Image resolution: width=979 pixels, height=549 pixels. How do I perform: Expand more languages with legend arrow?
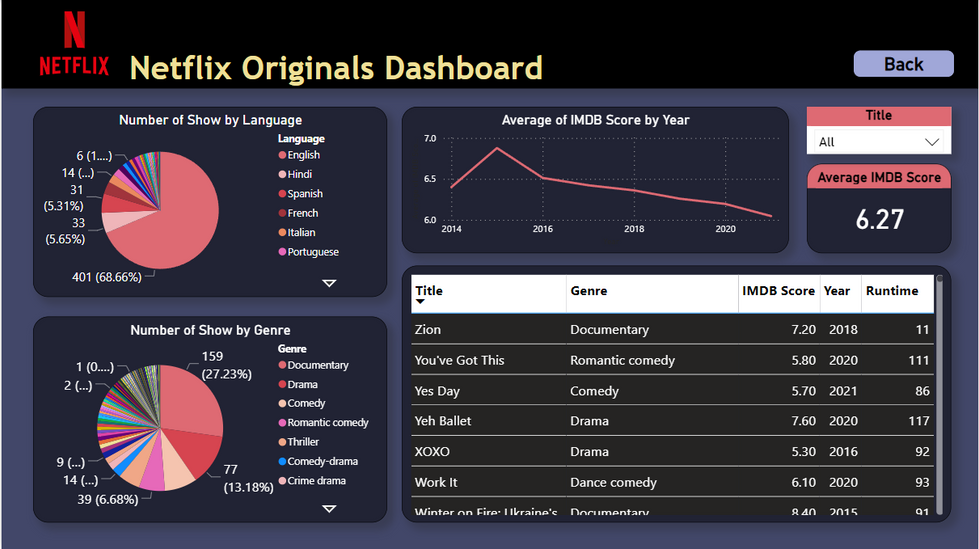pos(329,283)
